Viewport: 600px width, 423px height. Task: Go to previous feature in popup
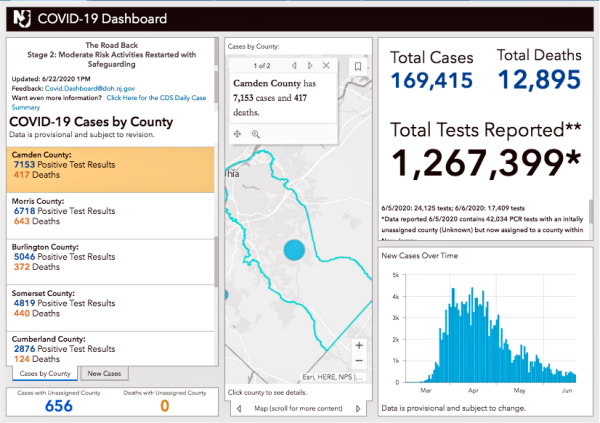pyautogui.click(x=294, y=66)
